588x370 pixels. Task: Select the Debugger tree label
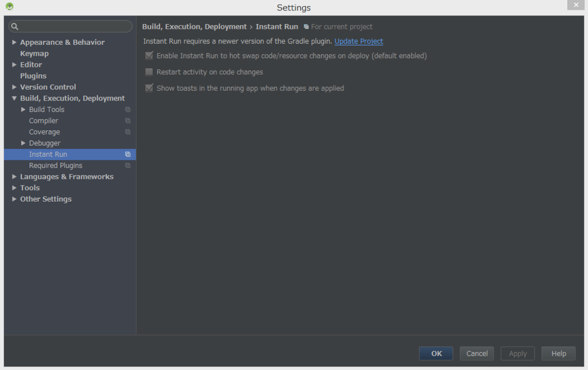coord(45,143)
